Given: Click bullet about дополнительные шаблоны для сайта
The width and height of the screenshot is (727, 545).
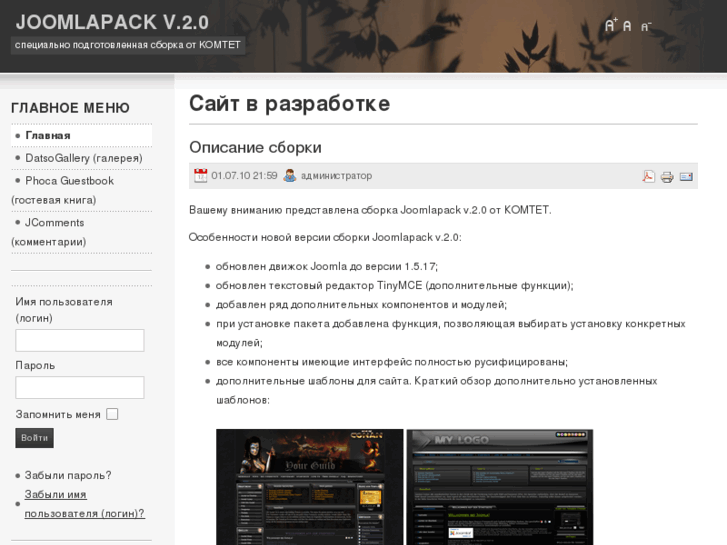Looking at the screenshot, I should tap(436, 390).
